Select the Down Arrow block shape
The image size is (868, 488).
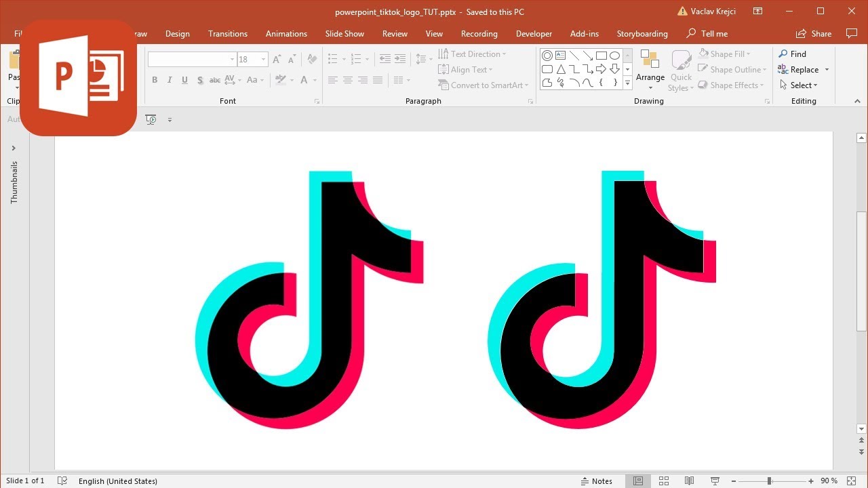point(615,69)
